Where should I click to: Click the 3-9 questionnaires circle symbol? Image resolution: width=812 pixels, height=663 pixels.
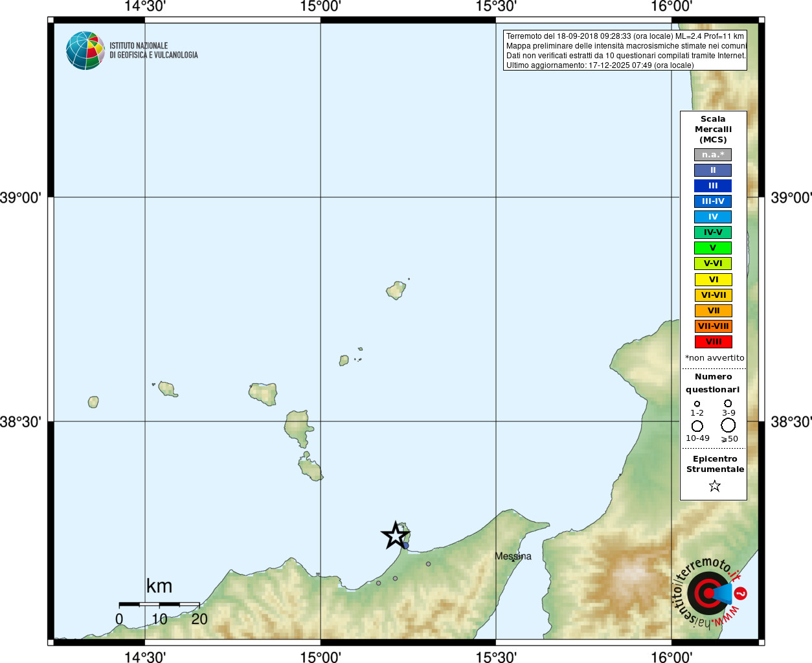tap(728, 403)
